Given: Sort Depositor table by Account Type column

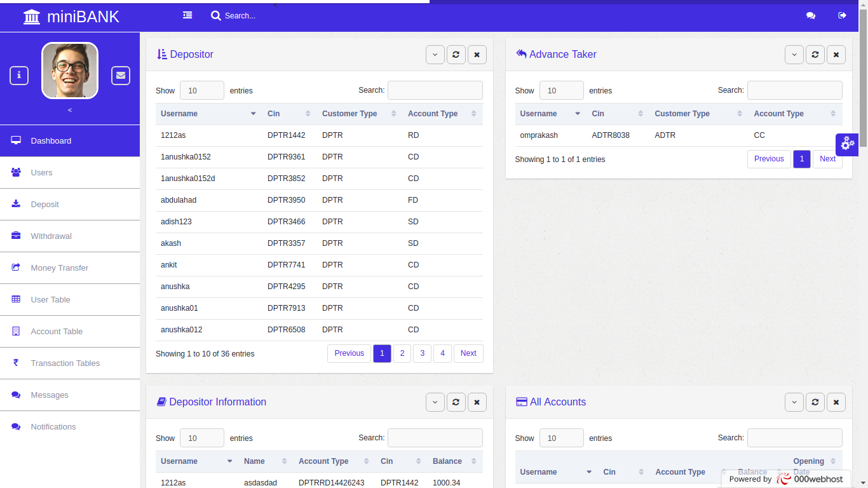Looking at the screenshot, I should click(443, 114).
